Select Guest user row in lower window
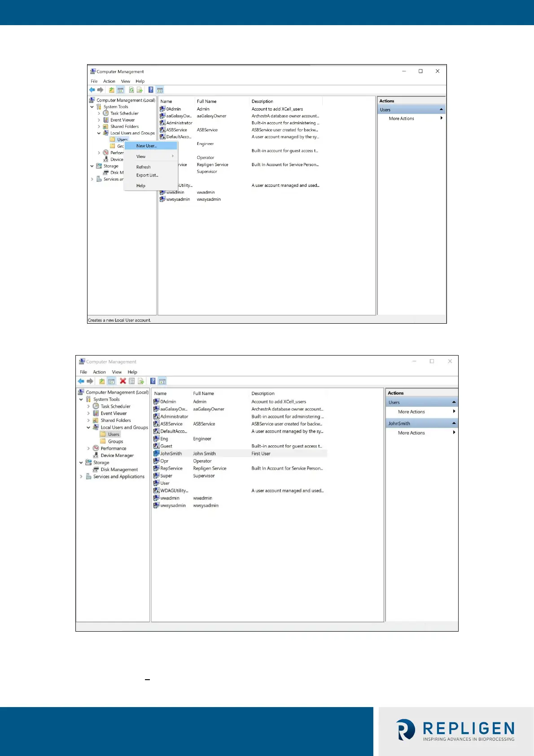 [240, 446]
